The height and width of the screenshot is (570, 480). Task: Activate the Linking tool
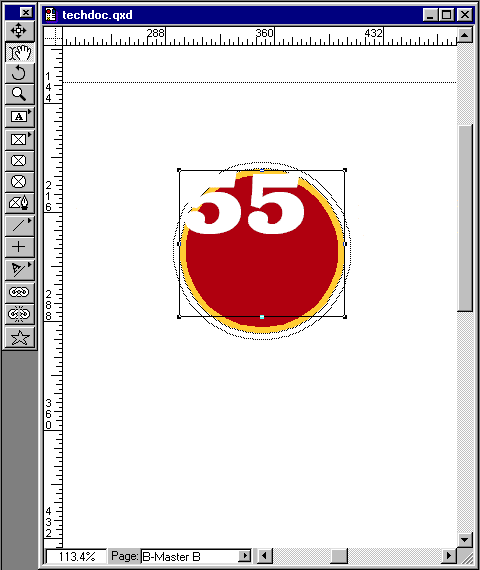click(19, 292)
